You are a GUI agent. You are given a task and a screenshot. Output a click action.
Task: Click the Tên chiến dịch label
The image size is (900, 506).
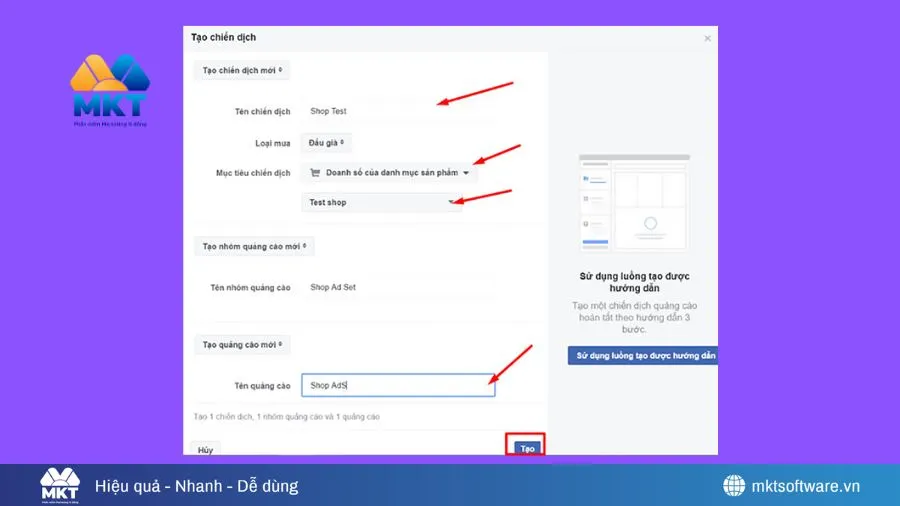pyautogui.click(x=262, y=112)
